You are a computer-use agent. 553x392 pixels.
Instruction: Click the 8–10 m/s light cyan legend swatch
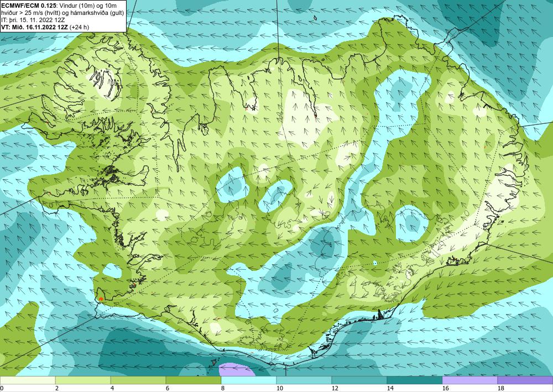[x=249, y=380]
